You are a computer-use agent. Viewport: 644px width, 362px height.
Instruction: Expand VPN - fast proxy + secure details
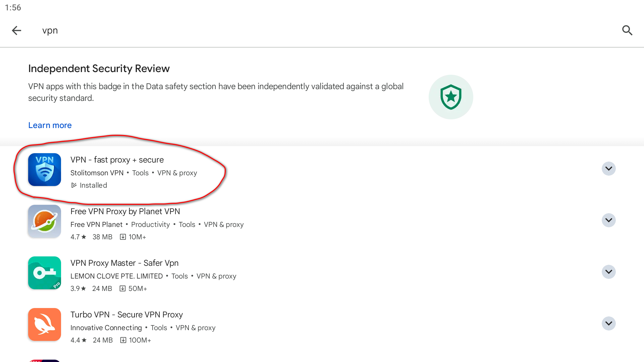point(608,169)
